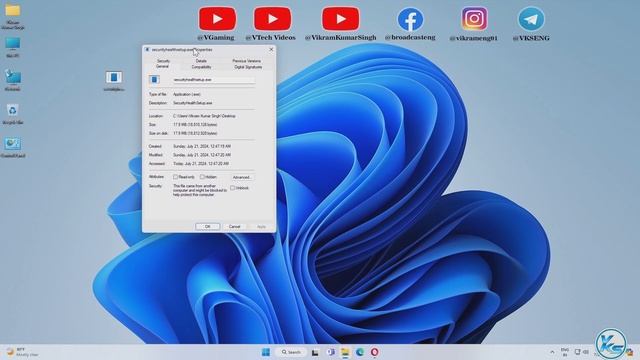
Task: Select the securityhealthsetup file on desktop
Action: pyautogui.click(x=114, y=80)
